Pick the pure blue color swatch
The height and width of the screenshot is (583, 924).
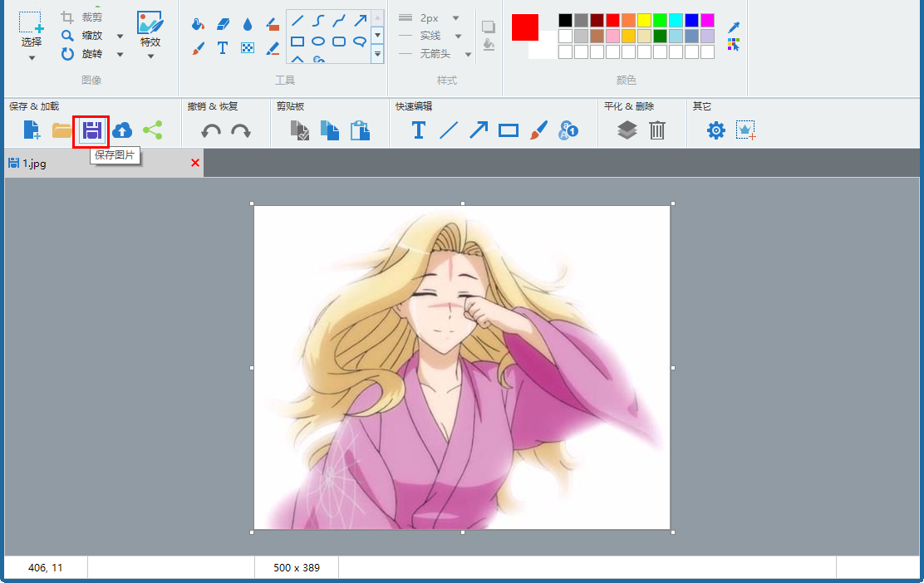click(692, 21)
